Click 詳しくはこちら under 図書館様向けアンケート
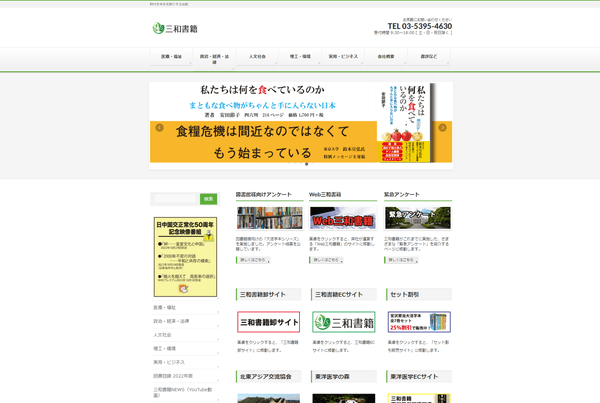The width and height of the screenshot is (600, 403). coord(253,260)
